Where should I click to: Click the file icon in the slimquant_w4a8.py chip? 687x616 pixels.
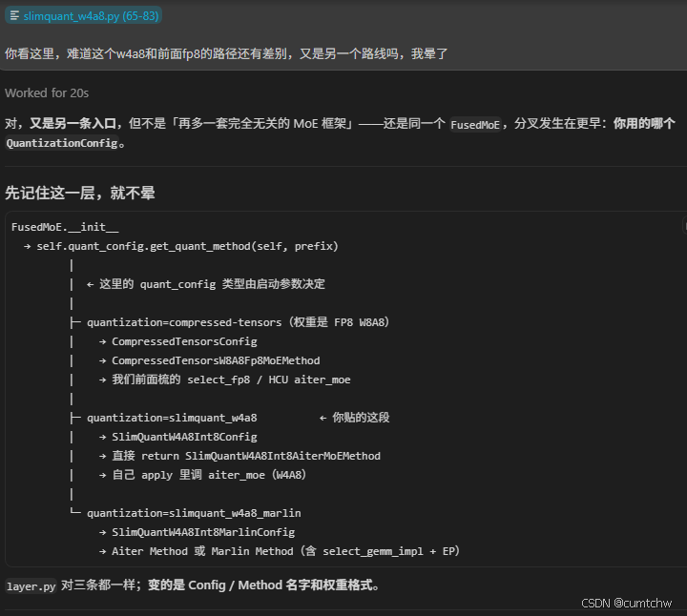point(14,16)
